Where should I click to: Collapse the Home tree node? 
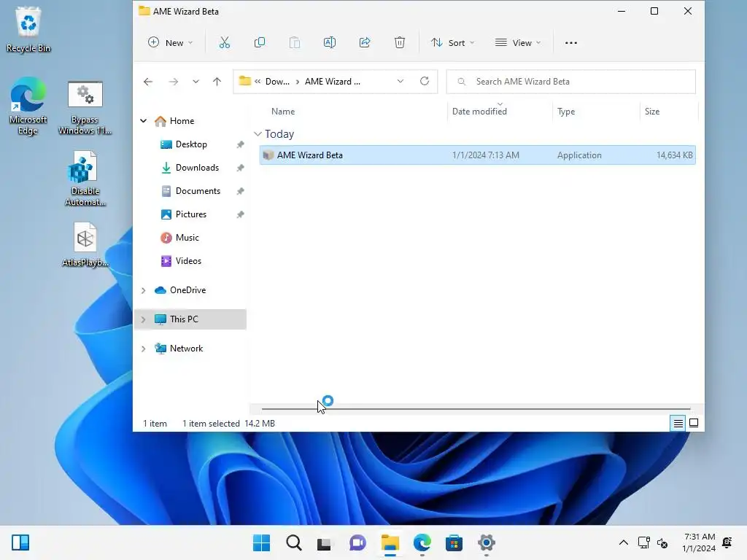pos(144,121)
